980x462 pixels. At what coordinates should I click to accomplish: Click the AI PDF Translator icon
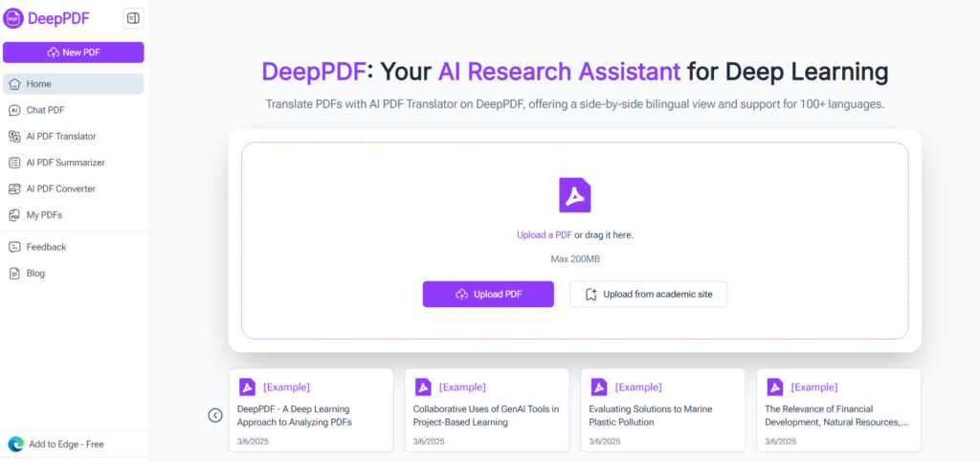(x=14, y=136)
